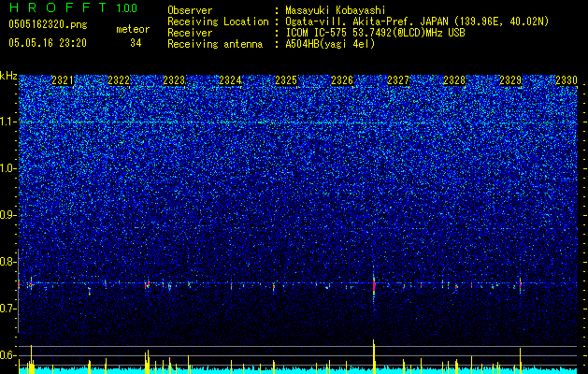The image size is (588, 374).
Task: Click the 2322 time marker
Action: click(x=119, y=80)
